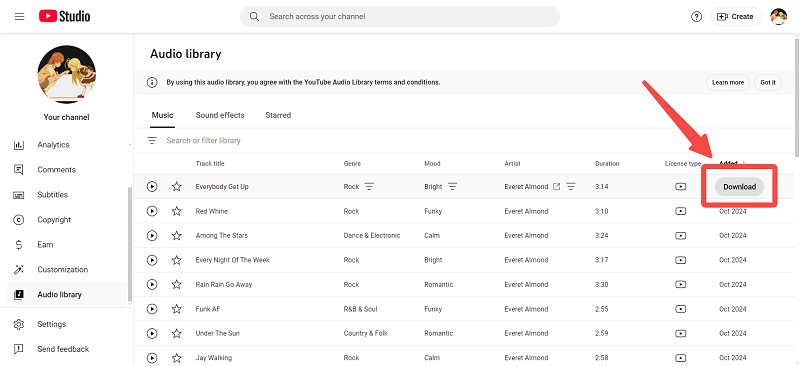Click the Got it button

[768, 83]
